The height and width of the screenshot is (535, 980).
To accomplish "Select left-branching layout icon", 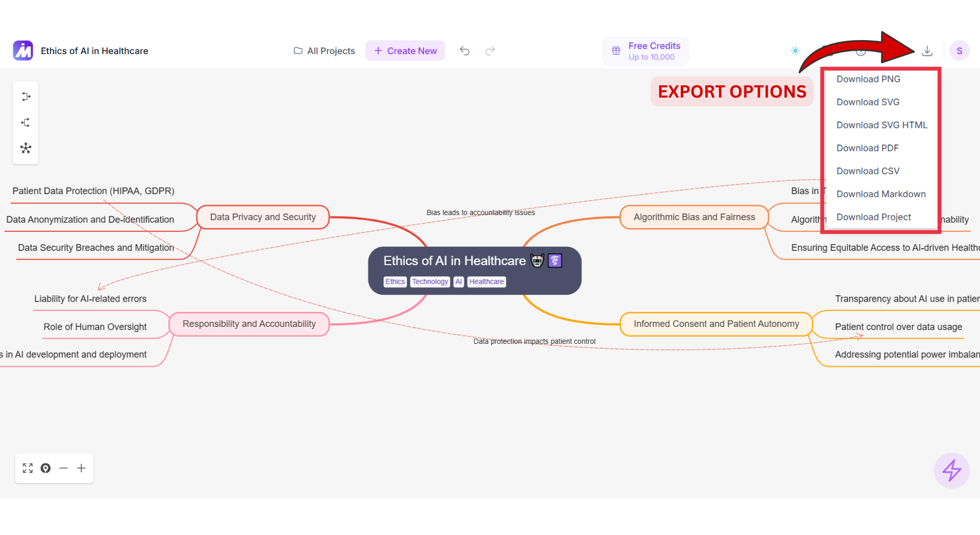I will point(26,122).
